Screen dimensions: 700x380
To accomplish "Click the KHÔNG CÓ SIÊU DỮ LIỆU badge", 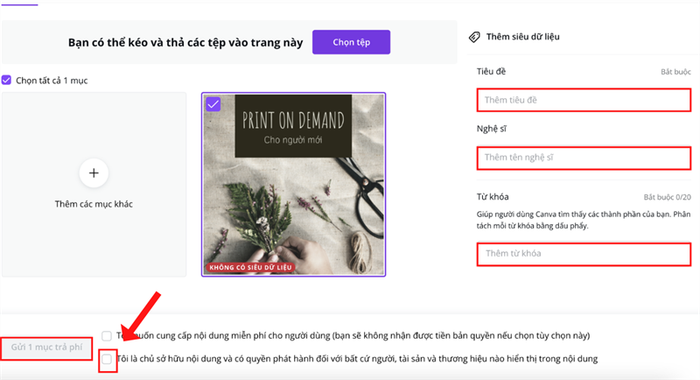I will point(250,267).
